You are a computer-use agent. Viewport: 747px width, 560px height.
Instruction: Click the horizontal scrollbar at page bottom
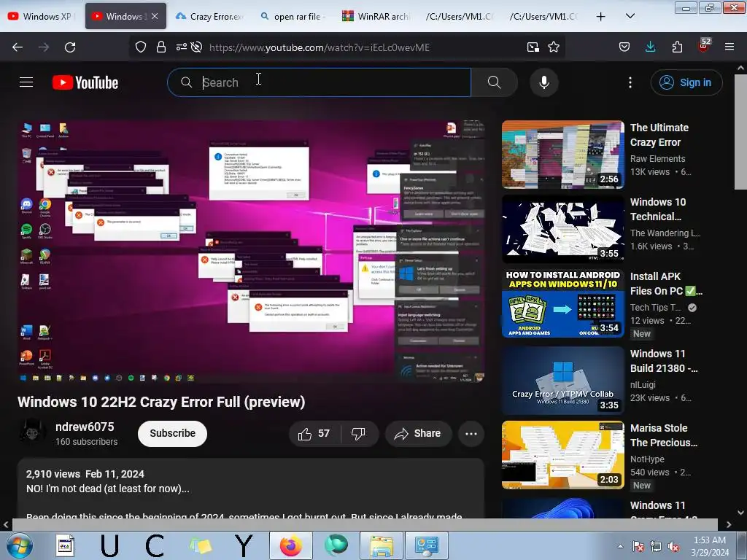365,524
